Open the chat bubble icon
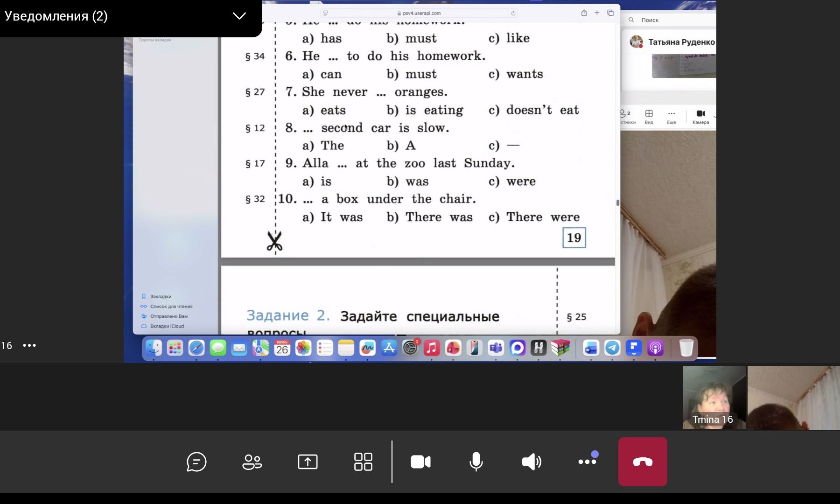This screenshot has width=840, height=504. click(196, 462)
